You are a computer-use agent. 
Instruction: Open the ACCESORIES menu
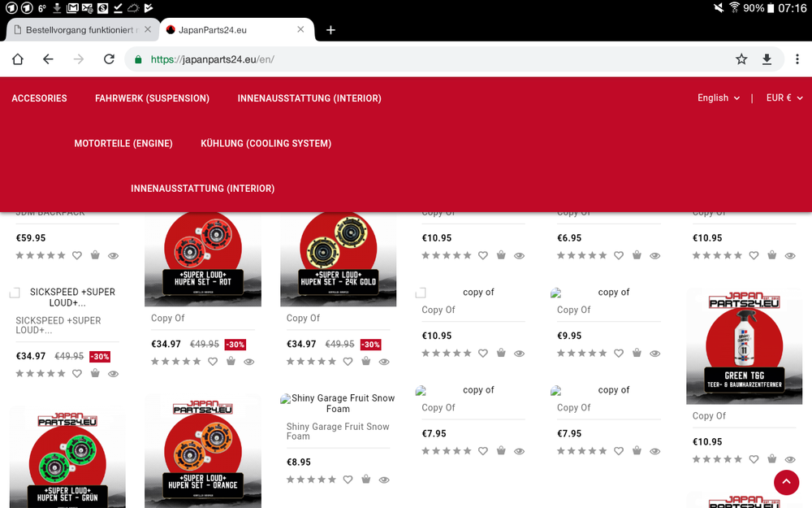click(39, 98)
